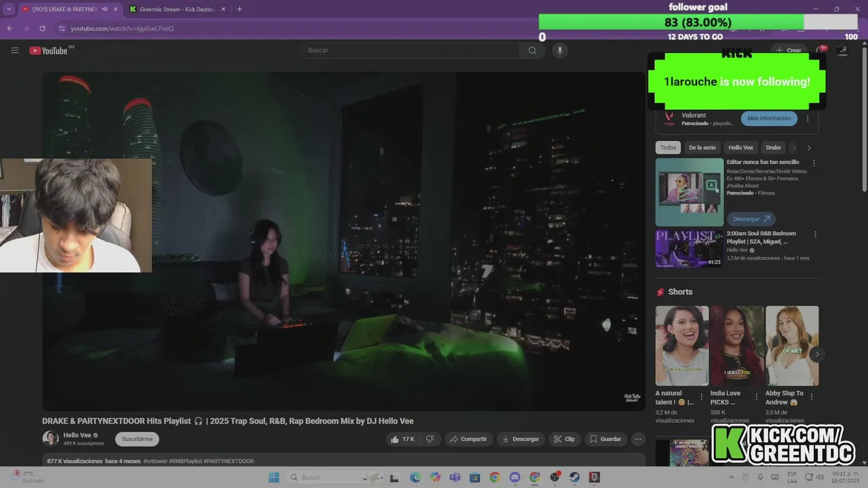The image size is (868, 488).
Task: Like the video with thumbs-up 17 K
Action: tap(401, 439)
